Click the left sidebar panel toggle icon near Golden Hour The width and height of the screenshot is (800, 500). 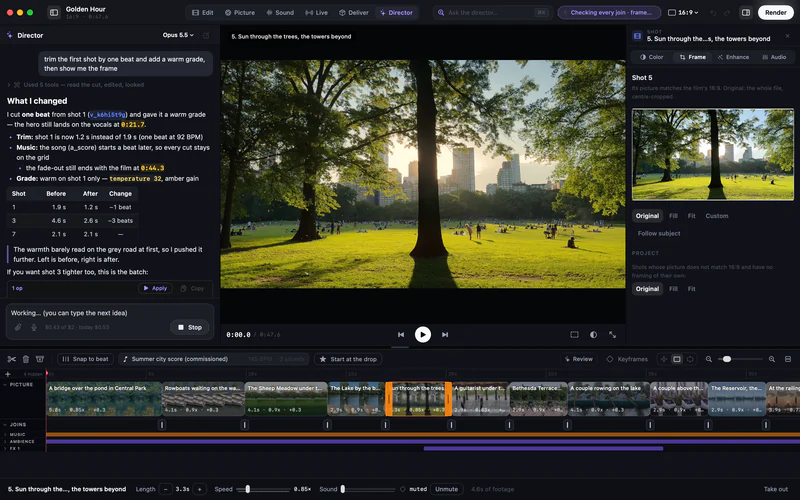click(54, 12)
